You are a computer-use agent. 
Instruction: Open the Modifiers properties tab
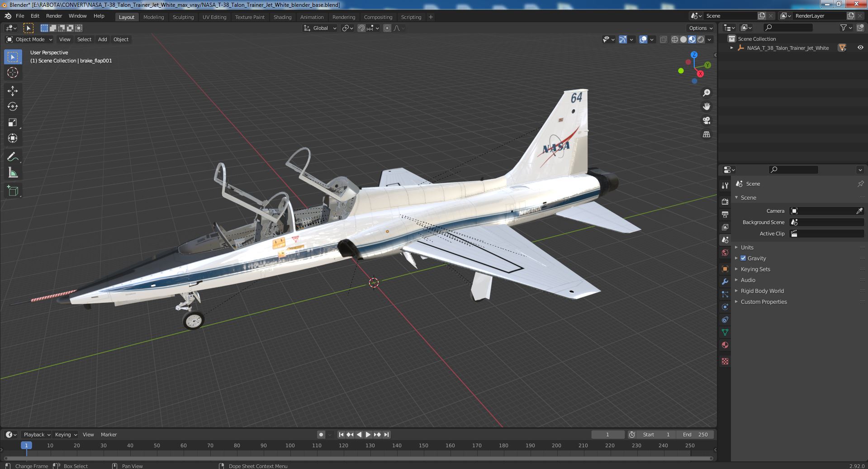[x=725, y=282]
